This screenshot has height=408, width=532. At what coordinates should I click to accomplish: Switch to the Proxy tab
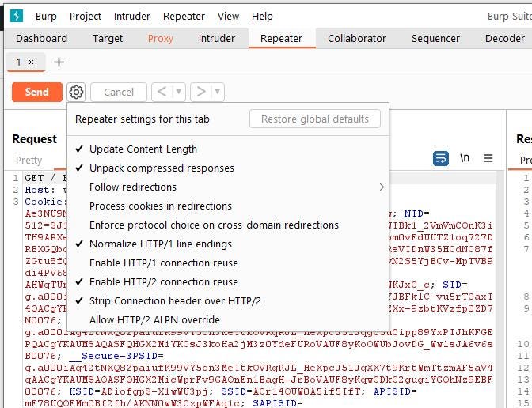click(x=161, y=38)
